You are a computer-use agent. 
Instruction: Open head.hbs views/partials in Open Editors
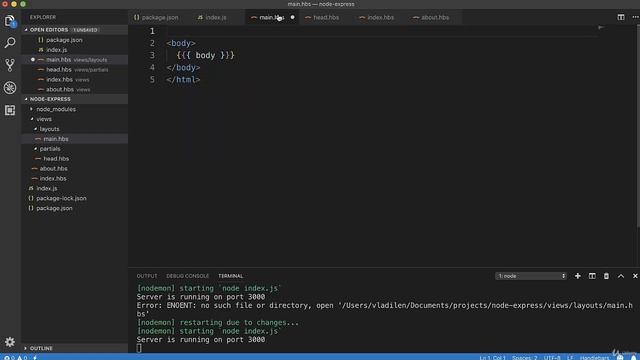click(x=75, y=69)
